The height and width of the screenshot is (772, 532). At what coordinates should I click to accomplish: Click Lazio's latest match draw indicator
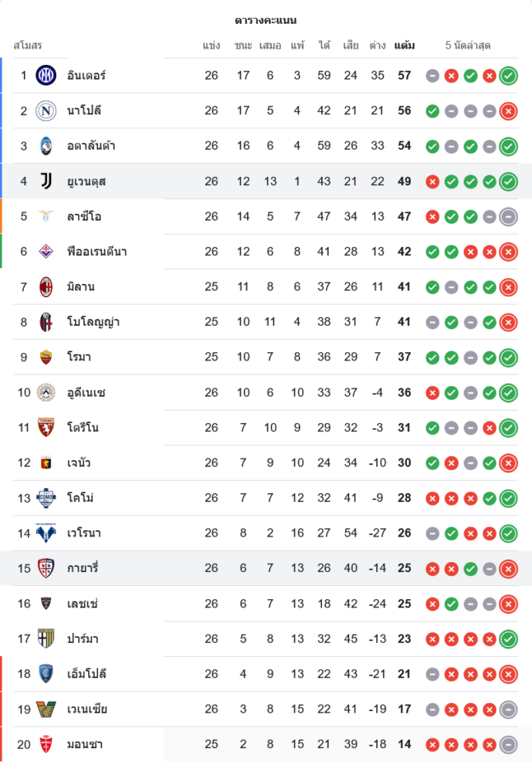pos(508,217)
